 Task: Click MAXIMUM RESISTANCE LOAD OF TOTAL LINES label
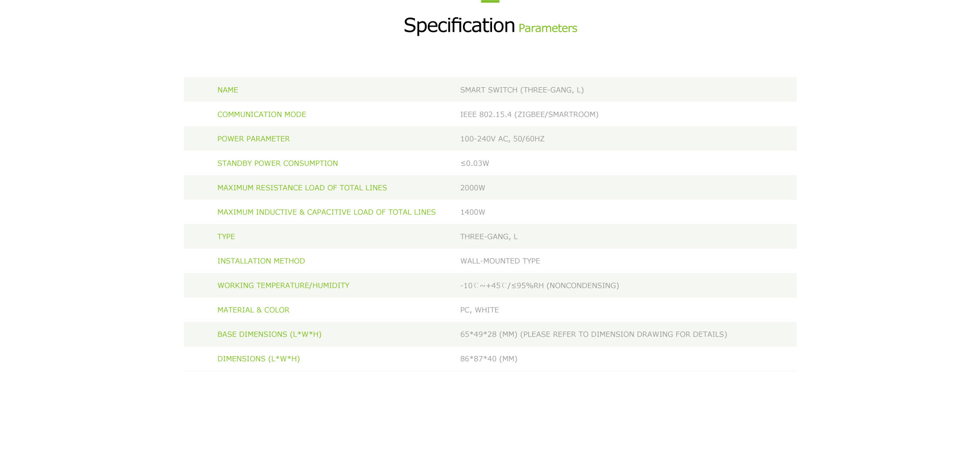click(302, 188)
